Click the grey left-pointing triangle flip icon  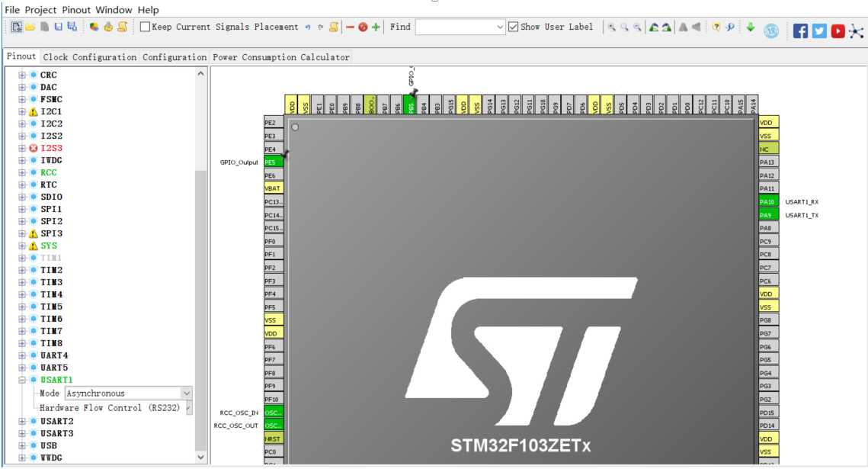[697, 27]
